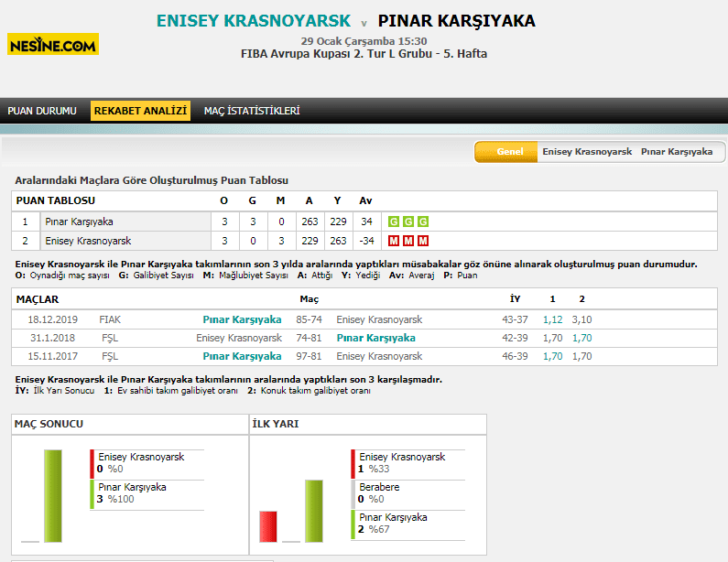Click the 85-74 match score
This screenshot has height=562, width=728.
coord(309,319)
